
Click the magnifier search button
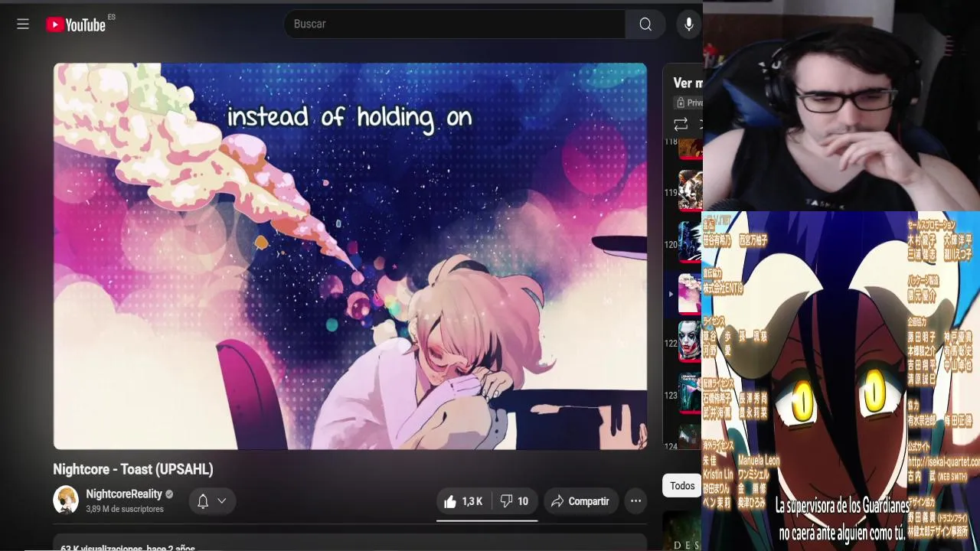645,24
